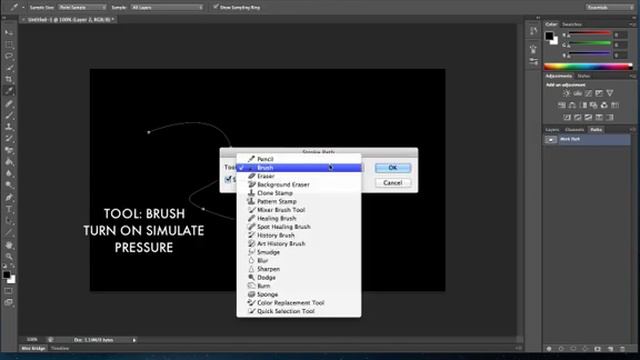
Task: Select the Pen tool in the toolbox
Action: click(x=9, y=198)
